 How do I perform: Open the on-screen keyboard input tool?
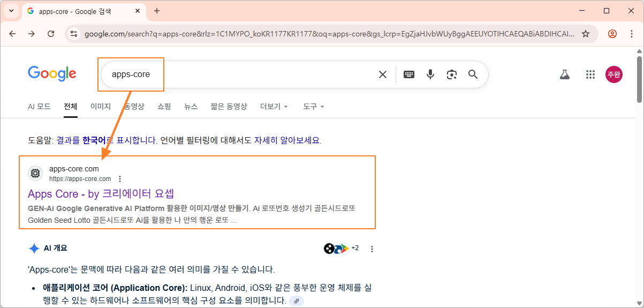pyautogui.click(x=409, y=74)
